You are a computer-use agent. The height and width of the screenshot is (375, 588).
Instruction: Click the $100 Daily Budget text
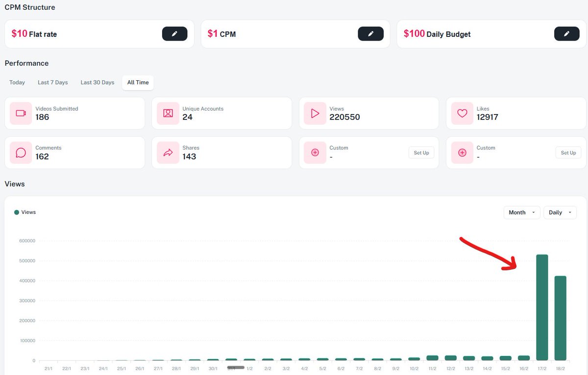437,34
